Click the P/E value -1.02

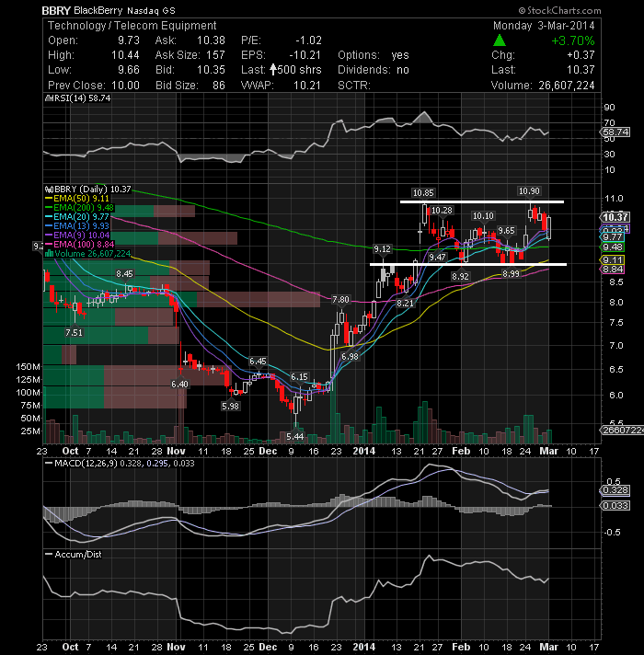click(x=308, y=40)
